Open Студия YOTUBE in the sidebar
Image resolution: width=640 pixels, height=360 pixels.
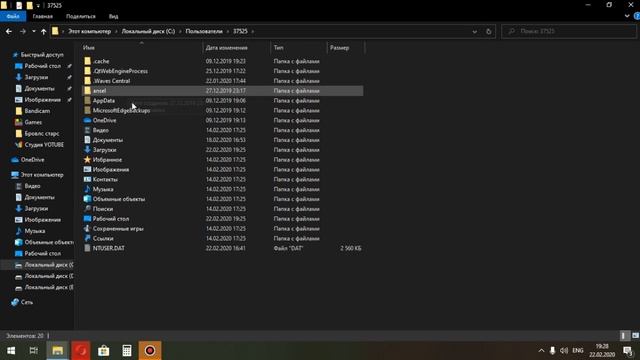point(44,144)
